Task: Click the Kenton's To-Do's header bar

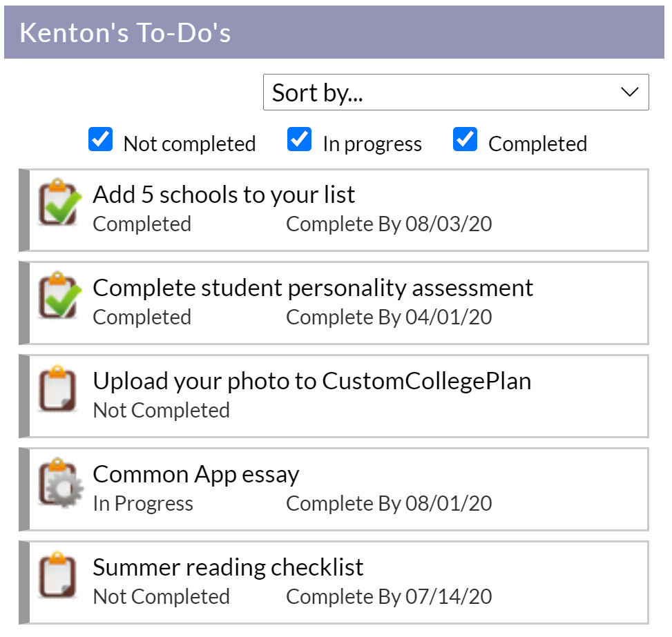Action: point(334,32)
